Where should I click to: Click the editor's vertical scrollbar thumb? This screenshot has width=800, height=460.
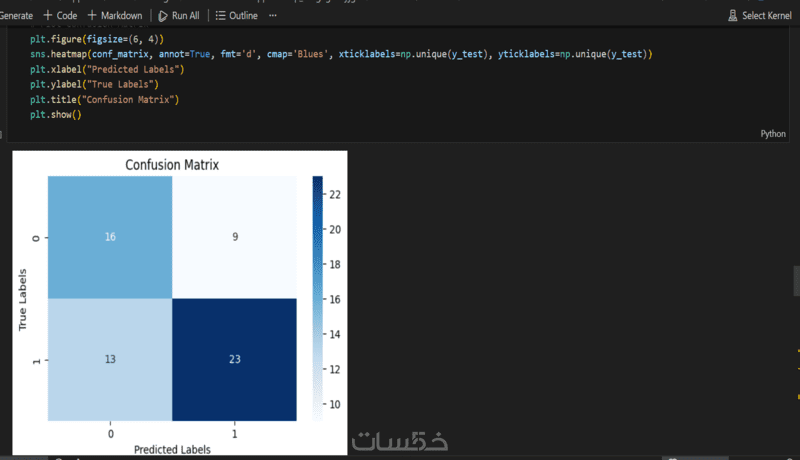click(x=796, y=281)
